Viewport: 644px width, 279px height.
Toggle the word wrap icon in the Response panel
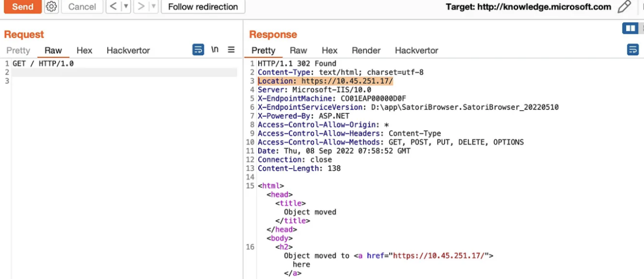tap(633, 50)
